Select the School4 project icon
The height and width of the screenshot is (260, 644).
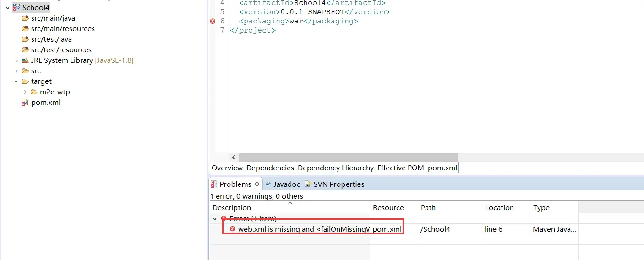point(16,7)
